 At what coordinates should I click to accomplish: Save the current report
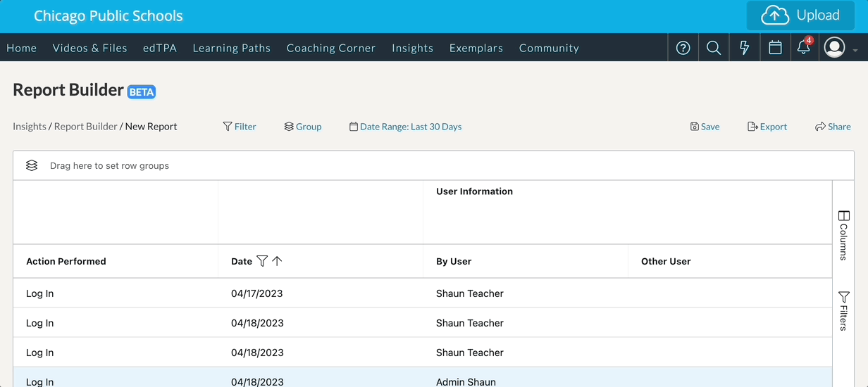(x=705, y=127)
